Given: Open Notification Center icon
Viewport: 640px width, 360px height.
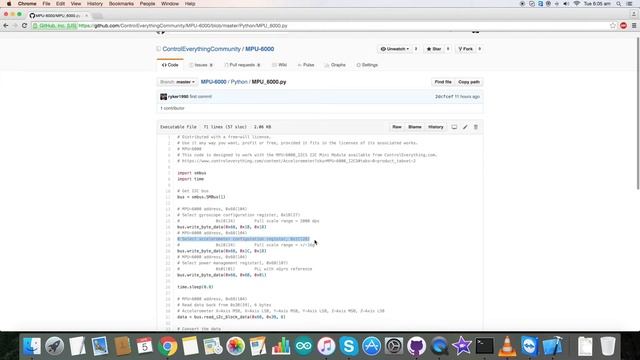Looking at the screenshot, I should pos(629,4).
